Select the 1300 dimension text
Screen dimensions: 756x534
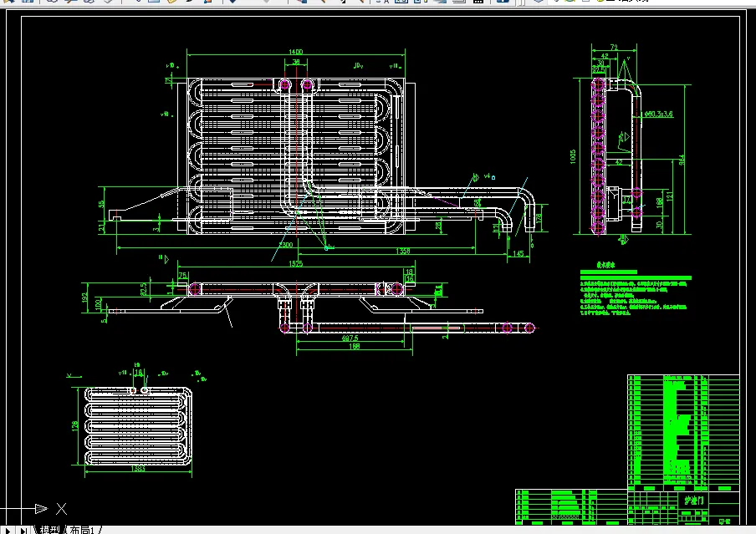[286, 245]
